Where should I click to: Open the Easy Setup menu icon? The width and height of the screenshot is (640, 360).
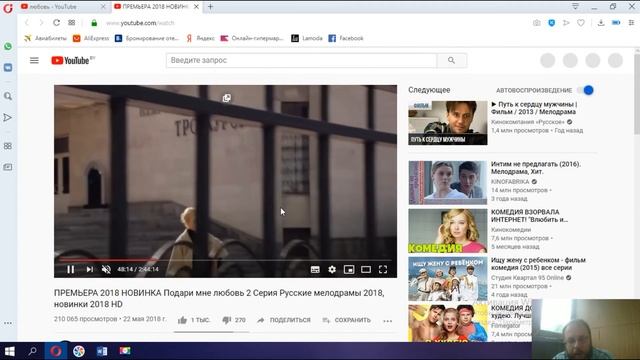point(631,23)
